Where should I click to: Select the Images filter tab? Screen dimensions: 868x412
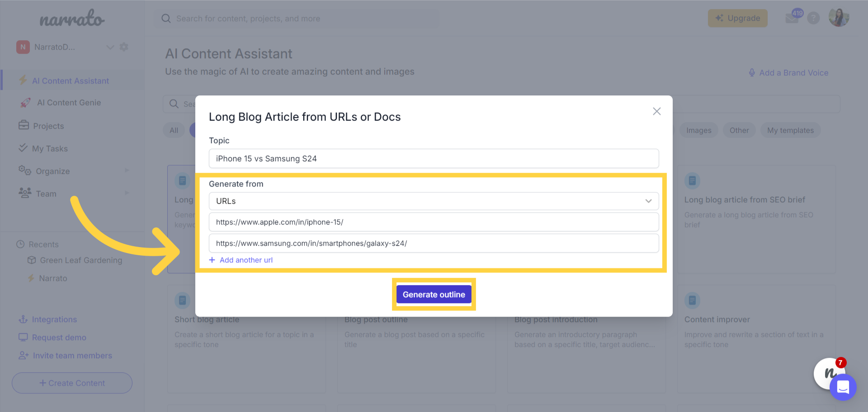698,130
